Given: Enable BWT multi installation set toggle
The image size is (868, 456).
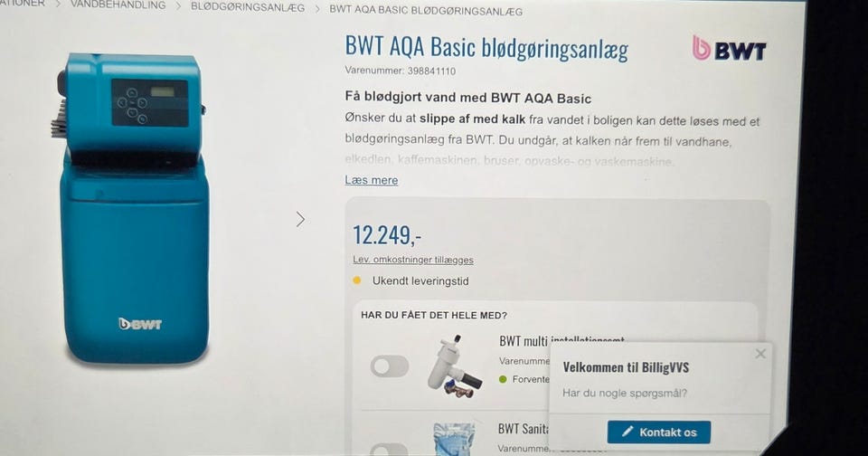Looking at the screenshot, I should 390,366.
